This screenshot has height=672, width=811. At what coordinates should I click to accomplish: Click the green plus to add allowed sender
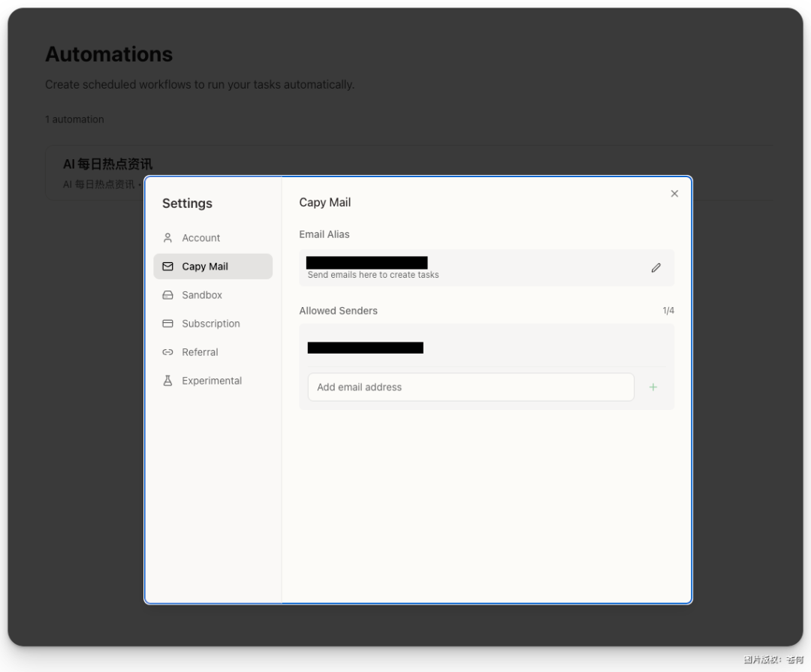[653, 387]
